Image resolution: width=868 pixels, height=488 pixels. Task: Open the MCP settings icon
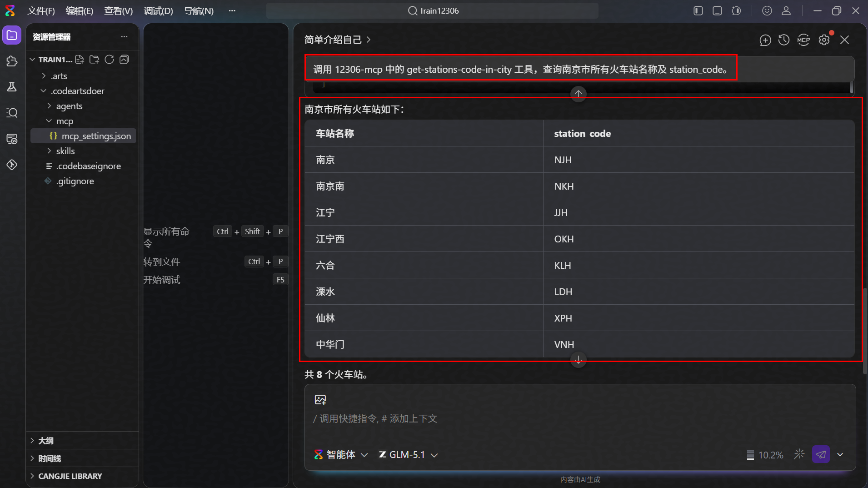[x=803, y=40]
